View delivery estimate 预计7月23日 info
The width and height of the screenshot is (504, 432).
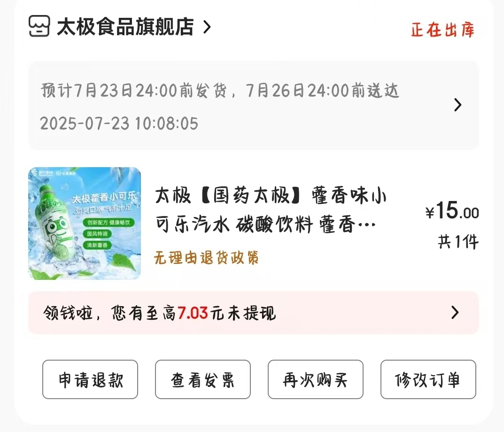pos(219,90)
